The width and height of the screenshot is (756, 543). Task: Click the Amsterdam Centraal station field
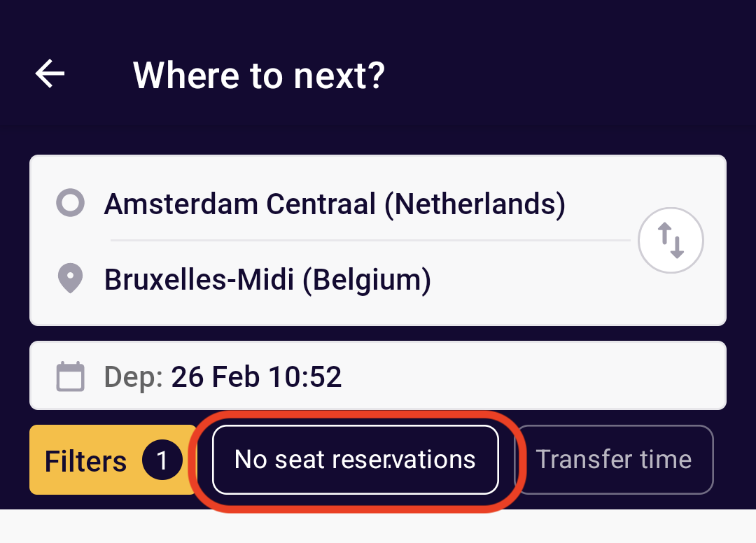pos(335,203)
